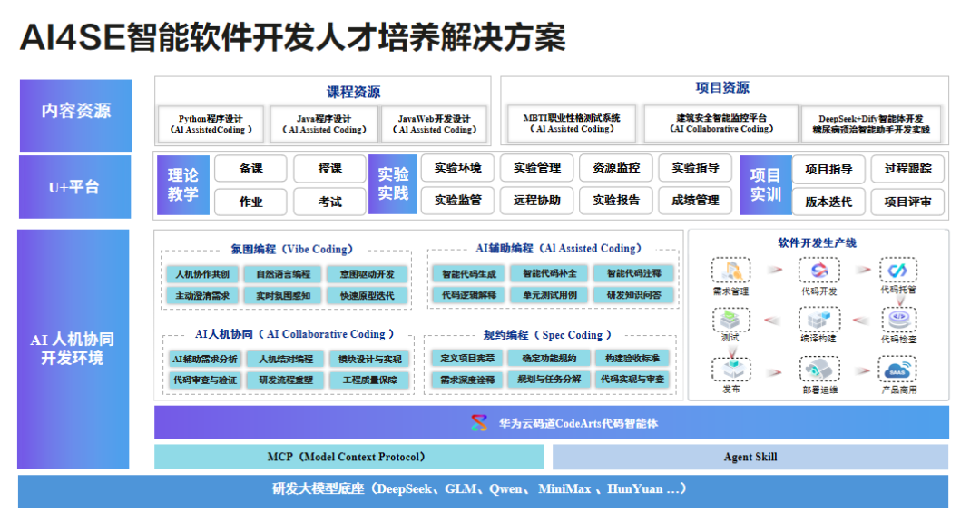Select the 测试 stage icon
The width and height of the screenshot is (980, 523).
click(x=731, y=320)
